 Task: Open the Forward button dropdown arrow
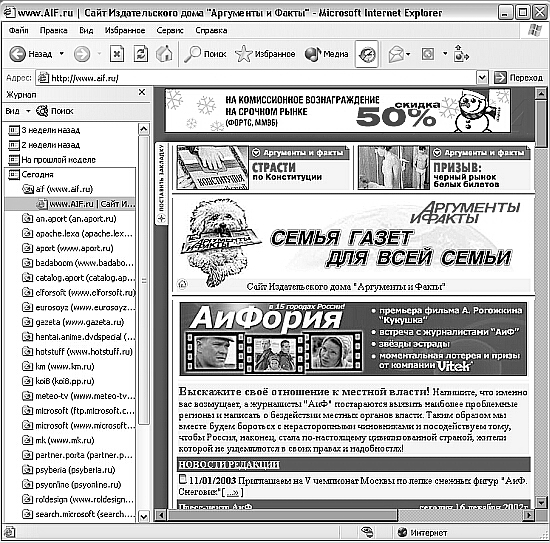pos(99,54)
